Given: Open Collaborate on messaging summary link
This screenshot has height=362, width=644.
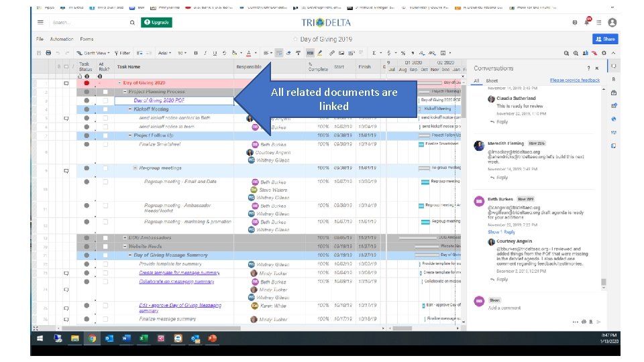Looking at the screenshot, I should click(176, 282).
